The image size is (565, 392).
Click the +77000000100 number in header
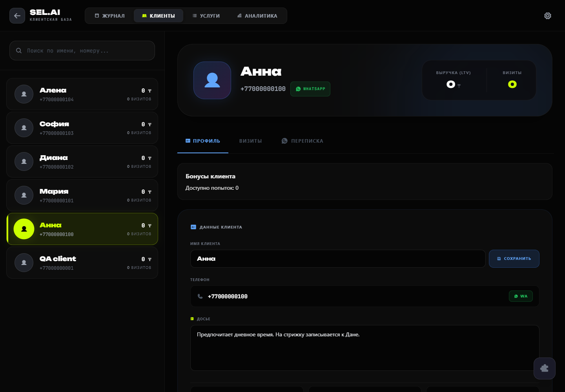263,89
